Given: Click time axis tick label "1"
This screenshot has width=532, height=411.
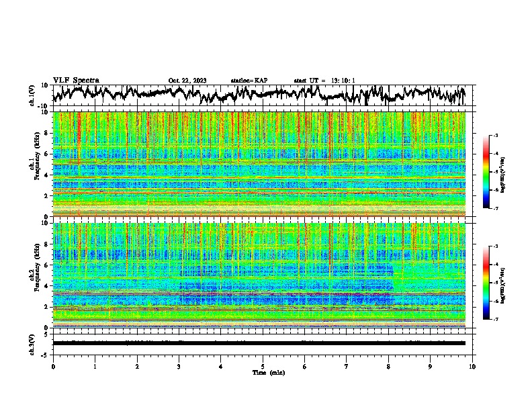Looking at the screenshot, I should click(x=95, y=367).
